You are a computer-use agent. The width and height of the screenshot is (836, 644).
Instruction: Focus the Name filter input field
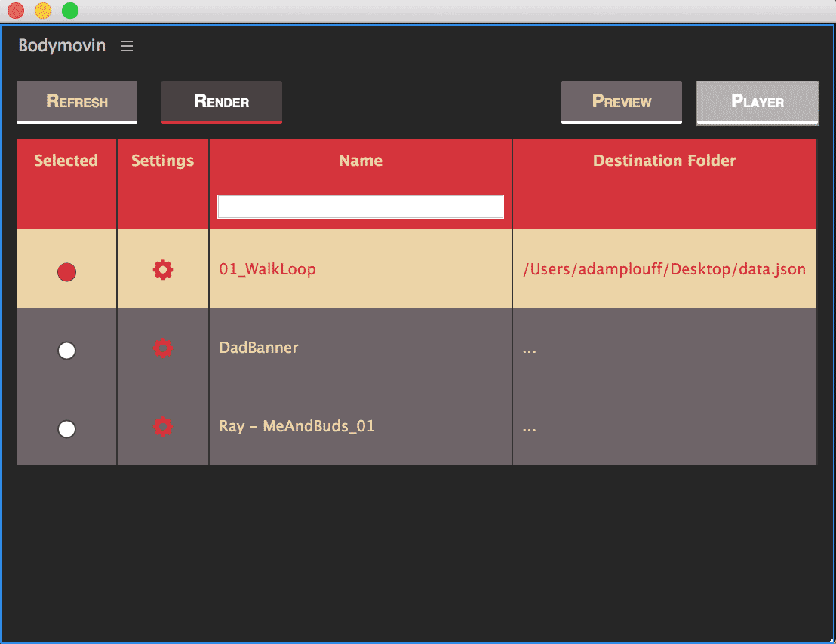coord(361,207)
